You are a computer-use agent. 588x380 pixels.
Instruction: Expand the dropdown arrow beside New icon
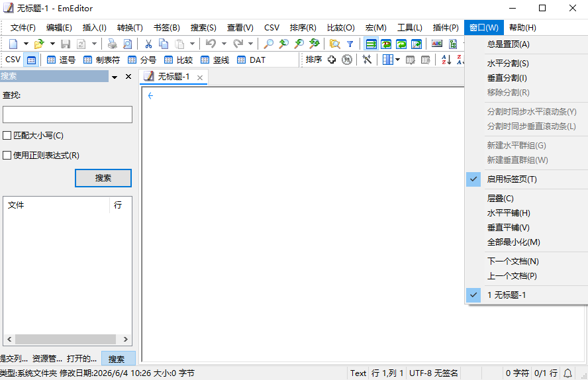pyautogui.click(x=26, y=44)
